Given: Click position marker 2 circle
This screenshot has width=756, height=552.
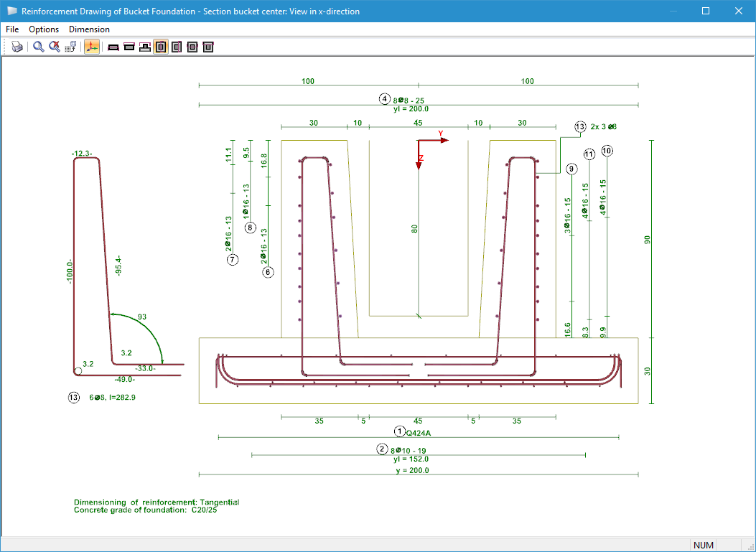Looking at the screenshot, I should (382, 449).
